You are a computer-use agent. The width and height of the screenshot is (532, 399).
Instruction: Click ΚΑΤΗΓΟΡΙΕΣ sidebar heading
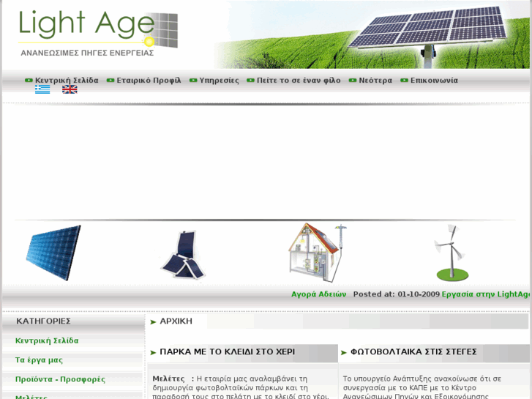click(x=43, y=321)
